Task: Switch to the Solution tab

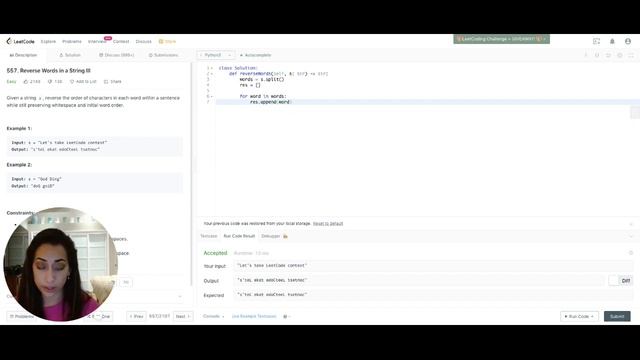Action: pos(70,55)
